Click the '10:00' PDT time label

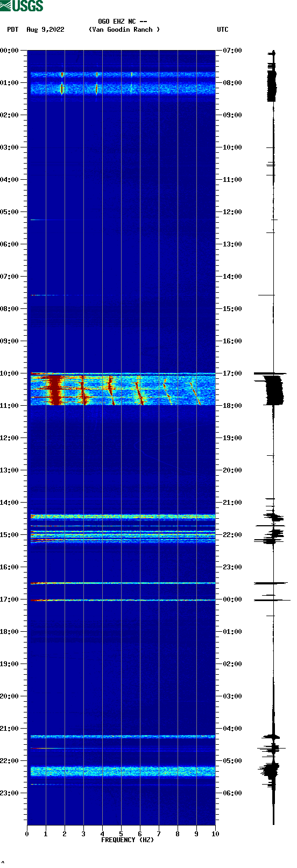click(x=9, y=373)
